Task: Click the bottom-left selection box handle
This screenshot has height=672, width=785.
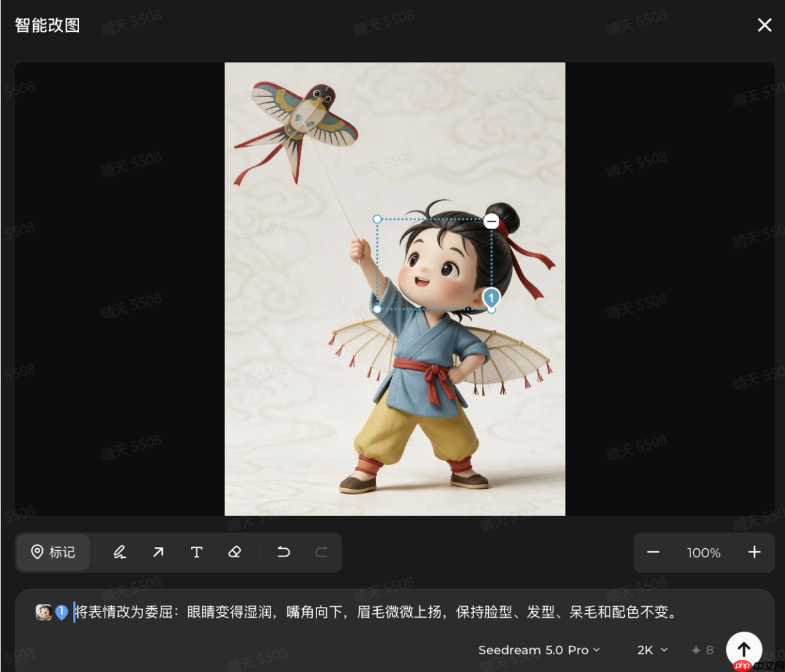Action: point(377,309)
